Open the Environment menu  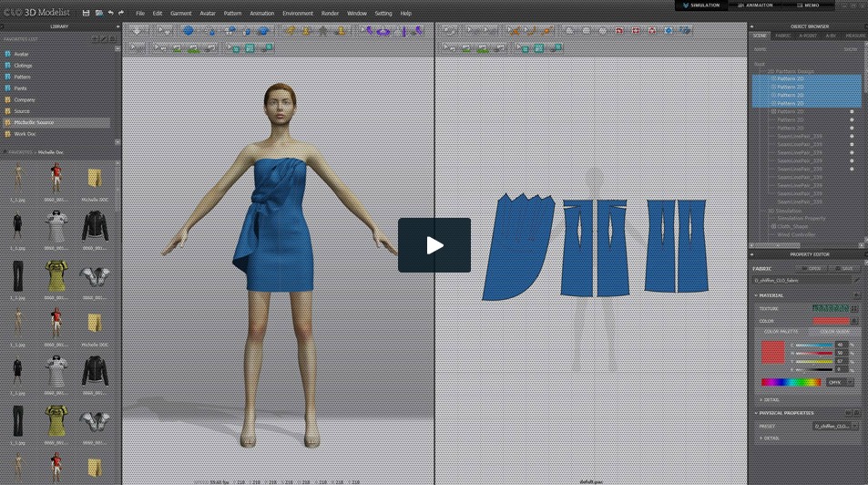click(x=298, y=14)
